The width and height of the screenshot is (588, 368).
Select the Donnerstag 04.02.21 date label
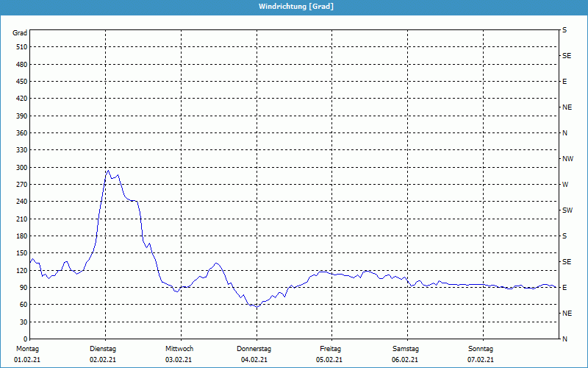[x=254, y=354]
